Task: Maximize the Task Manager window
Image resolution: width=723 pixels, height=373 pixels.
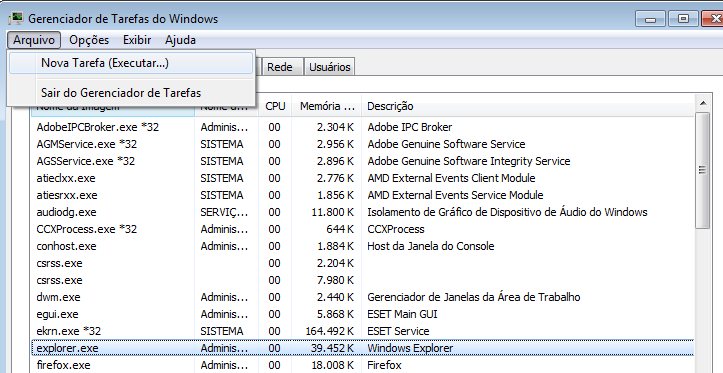Action: pos(683,19)
